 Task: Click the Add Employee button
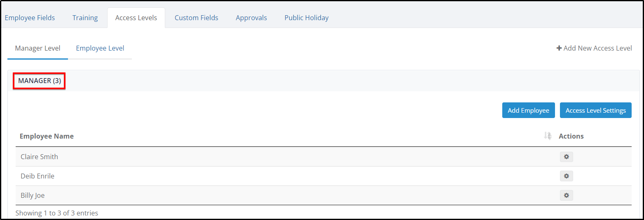[x=529, y=110]
